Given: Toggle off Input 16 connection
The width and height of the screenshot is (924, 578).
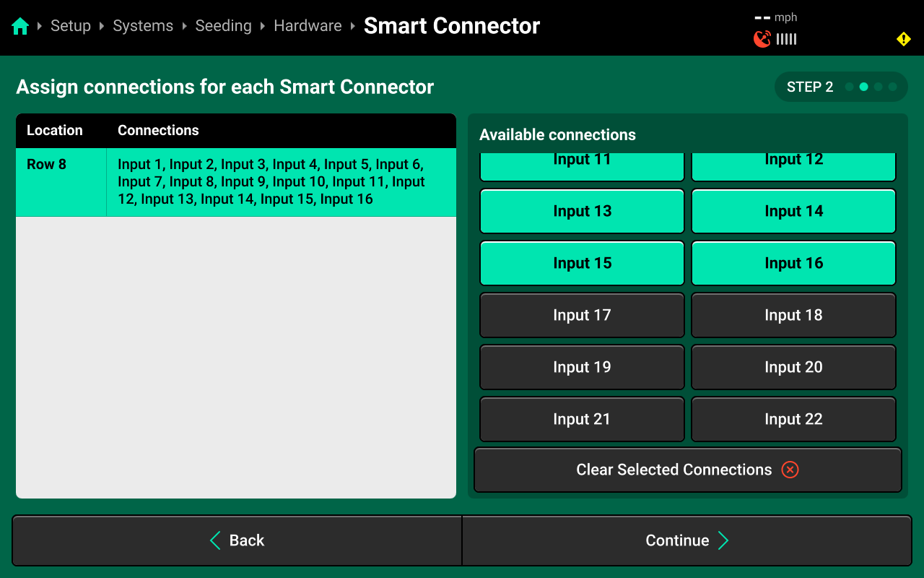Looking at the screenshot, I should pyautogui.click(x=793, y=263).
